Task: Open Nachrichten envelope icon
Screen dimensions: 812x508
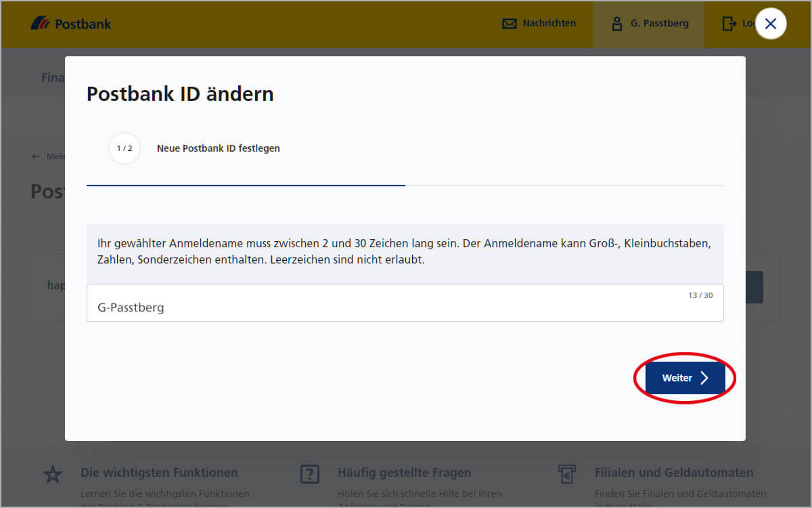Action: click(509, 23)
